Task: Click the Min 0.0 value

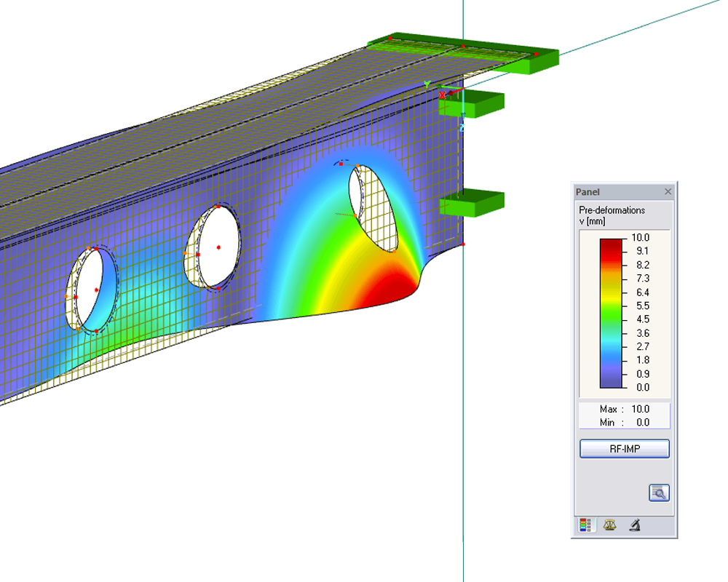Action: [643, 423]
